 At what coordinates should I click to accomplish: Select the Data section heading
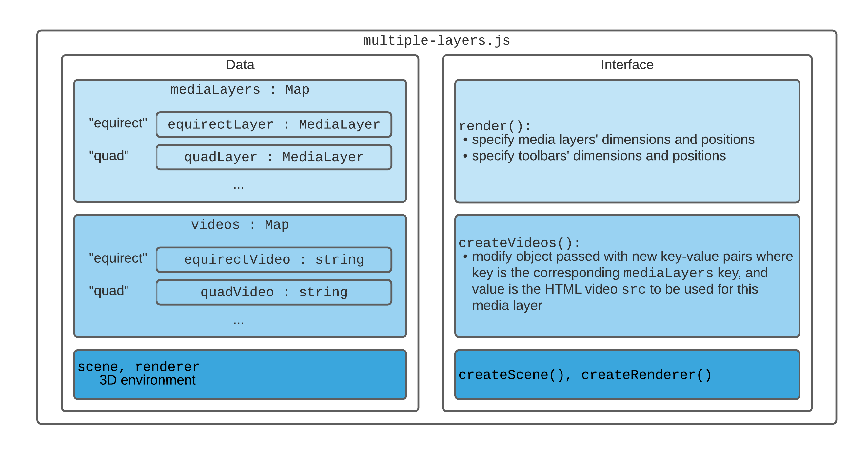(x=240, y=65)
